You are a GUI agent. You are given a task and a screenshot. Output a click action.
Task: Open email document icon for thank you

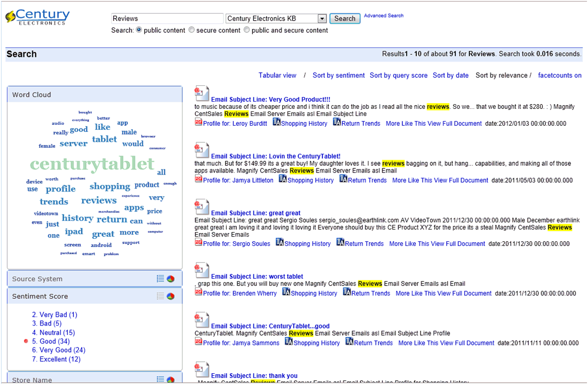pos(202,370)
